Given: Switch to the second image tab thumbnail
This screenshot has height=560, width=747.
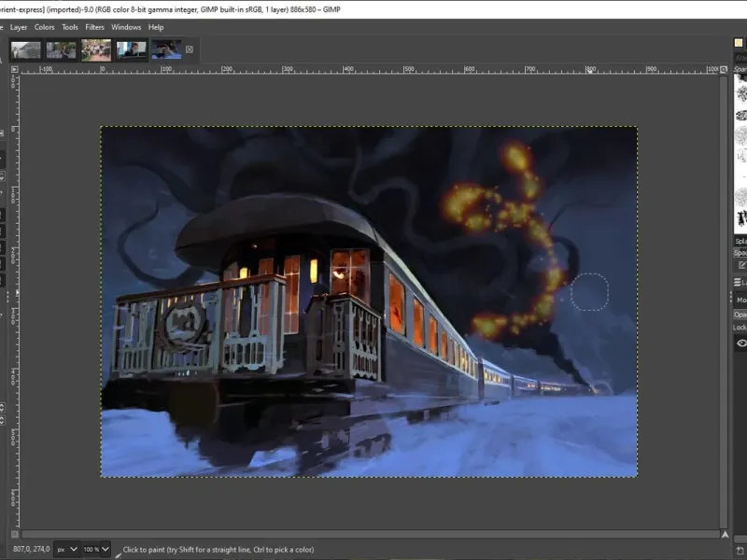Looking at the screenshot, I should coord(61,50).
